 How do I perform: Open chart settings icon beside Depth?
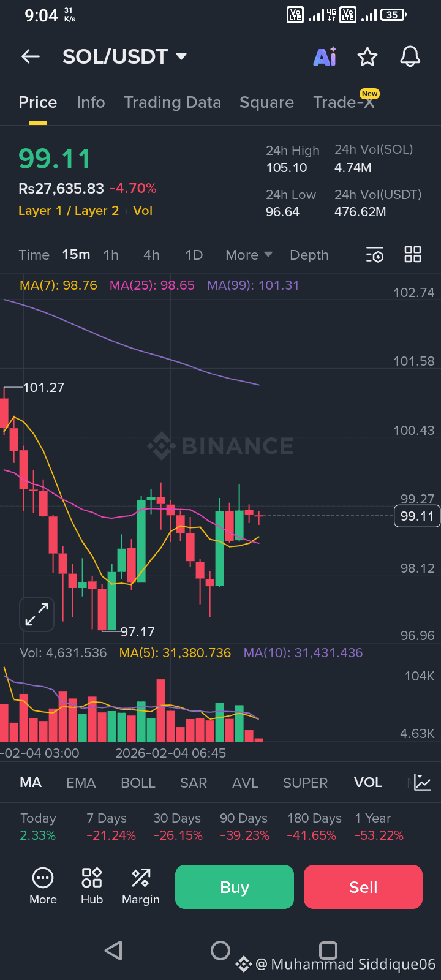(x=375, y=255)
